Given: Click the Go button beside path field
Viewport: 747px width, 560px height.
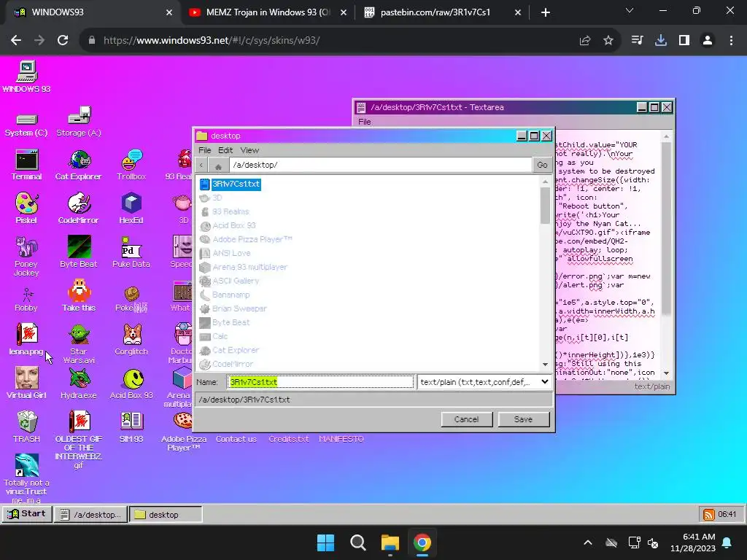Looking at the screenshot, I should tap(542, 165).
